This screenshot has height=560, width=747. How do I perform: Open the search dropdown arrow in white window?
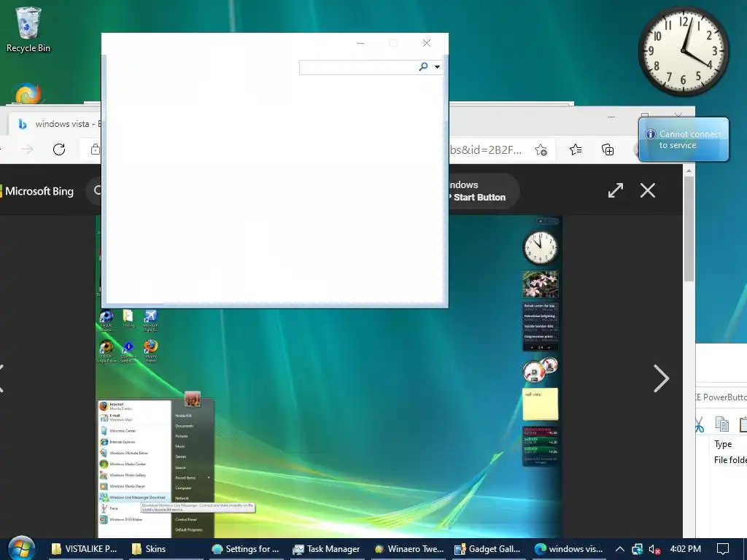pos(438,67)
